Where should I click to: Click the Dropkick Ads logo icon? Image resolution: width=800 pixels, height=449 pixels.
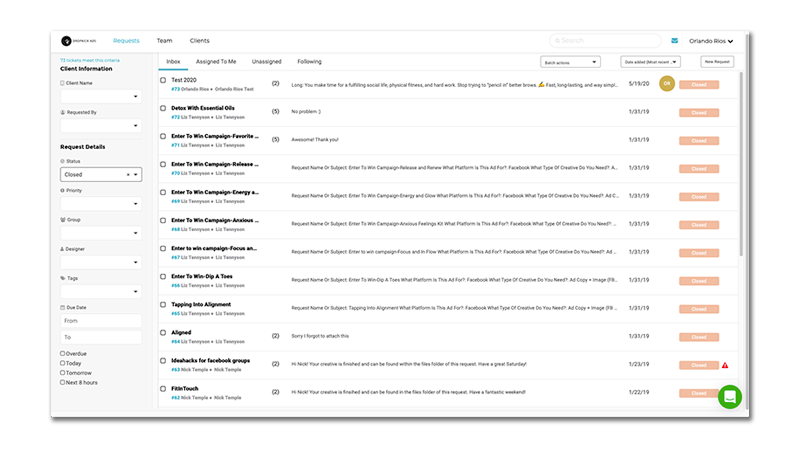pos(66,41)
